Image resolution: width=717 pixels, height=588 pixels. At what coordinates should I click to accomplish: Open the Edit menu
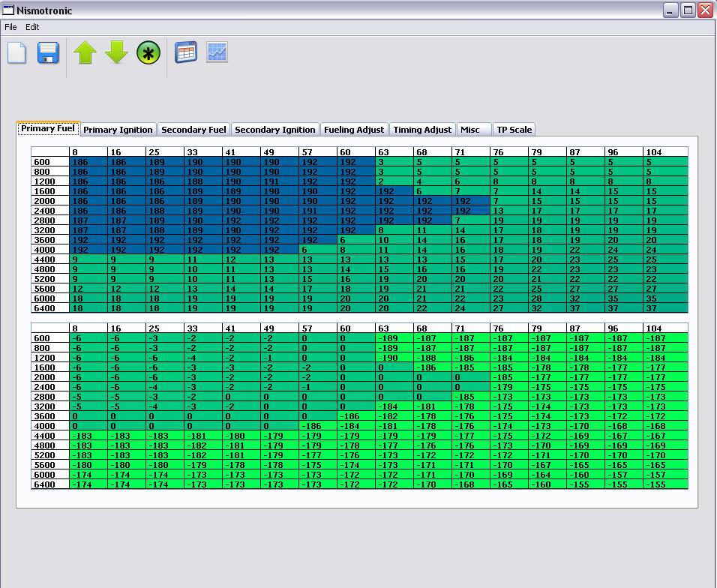point(32,27)
